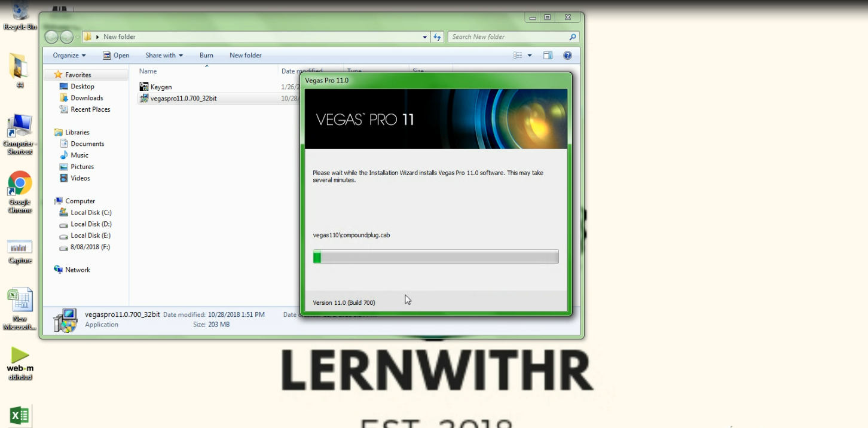Click the Explorer forward navigation arrow
The image size is (868, 428).
point(67,37)
